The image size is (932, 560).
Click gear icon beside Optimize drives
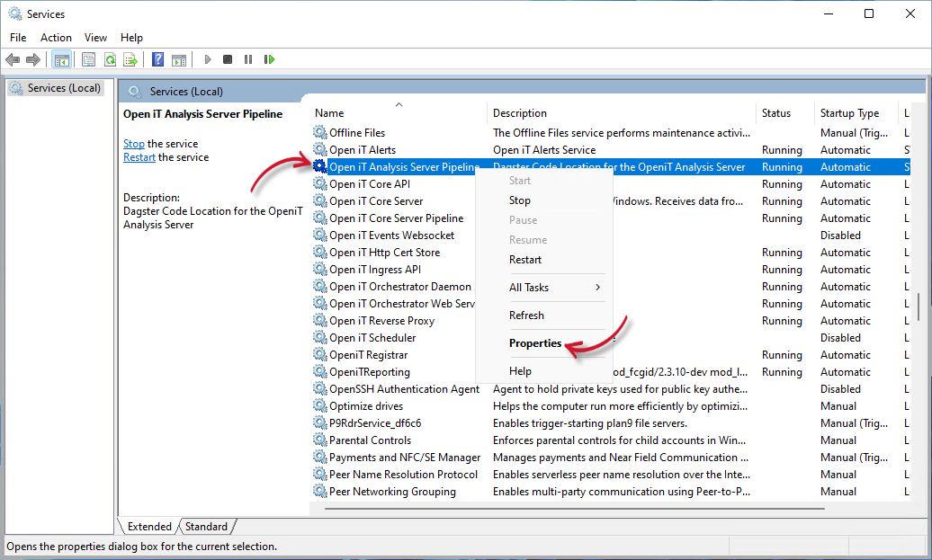click(x=319, y=406)
